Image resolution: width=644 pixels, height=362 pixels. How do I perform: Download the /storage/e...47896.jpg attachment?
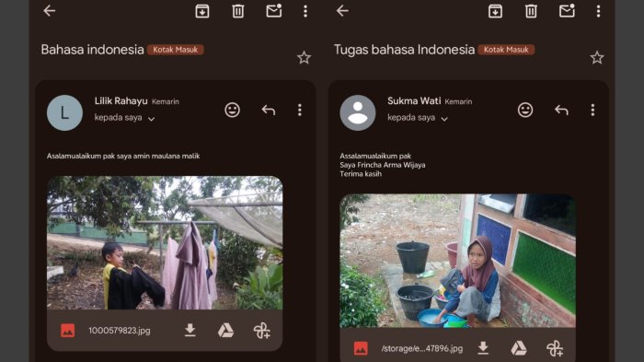pyautogui.click(x=483, y=348)
